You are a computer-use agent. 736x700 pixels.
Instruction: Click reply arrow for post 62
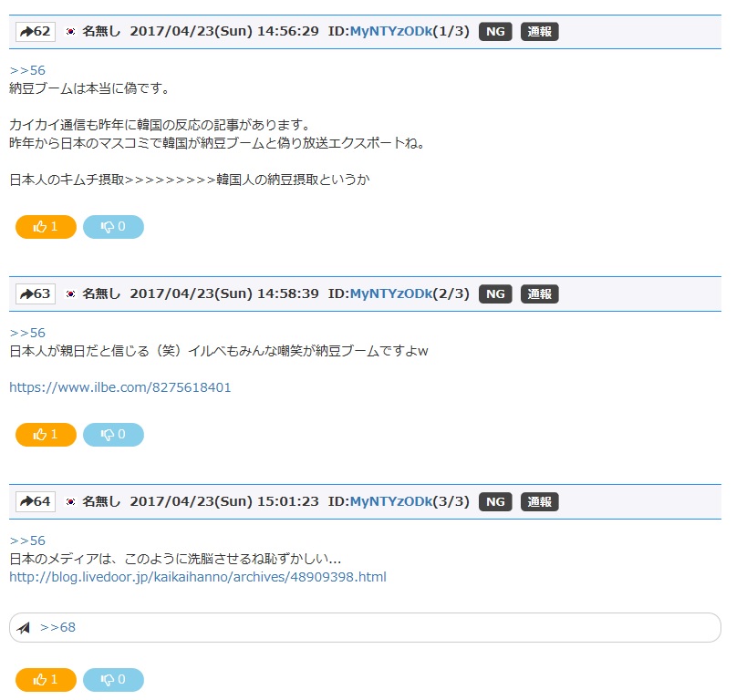pos(35,32)
